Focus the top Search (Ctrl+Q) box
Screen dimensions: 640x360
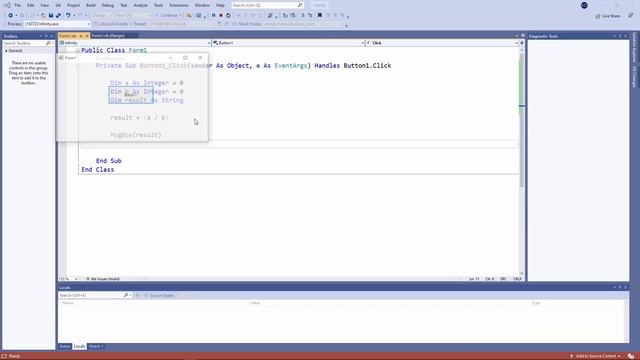(267, 5)
